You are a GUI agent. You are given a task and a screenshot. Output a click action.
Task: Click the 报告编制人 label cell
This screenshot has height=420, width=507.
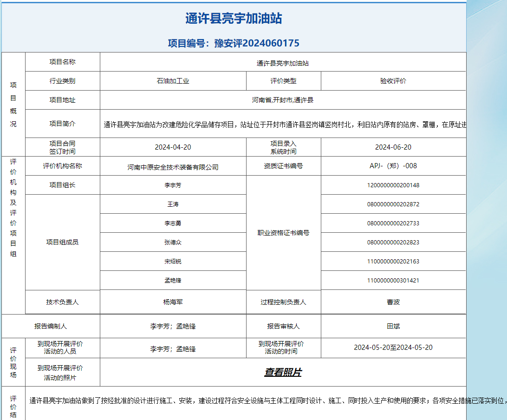pyautogui.click(x=51, y=326)
